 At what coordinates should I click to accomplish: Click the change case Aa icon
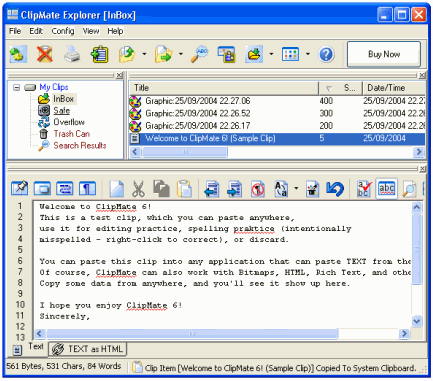coord(281,189)
